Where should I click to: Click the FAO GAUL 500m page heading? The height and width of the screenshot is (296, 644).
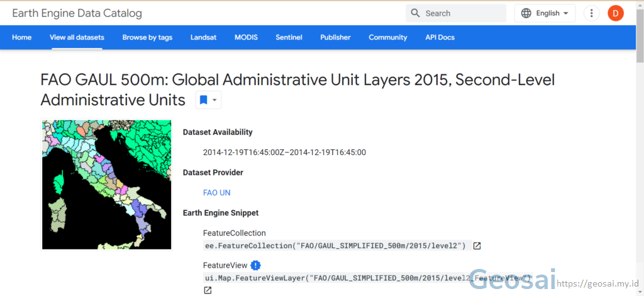pyautogui.click(x=297, y=89)
